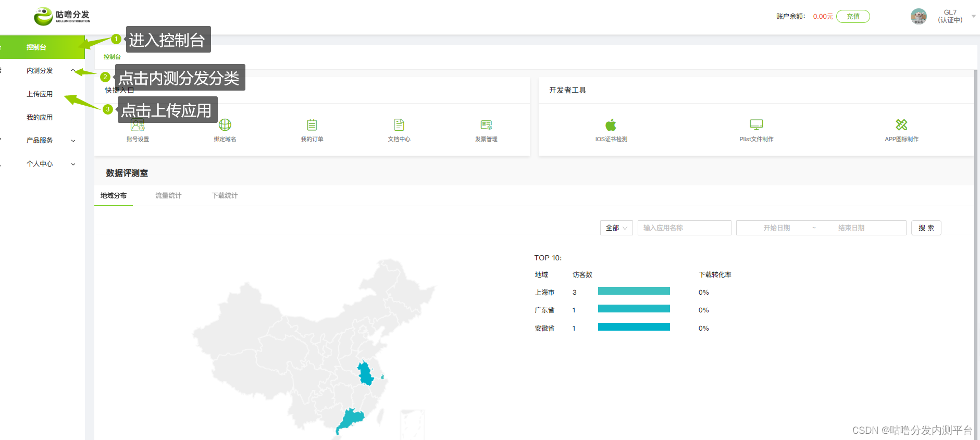The height and width of the screenshot is (440, 980).
Task: Open the 文档中心 document icon
Action: tap(399, 125)
